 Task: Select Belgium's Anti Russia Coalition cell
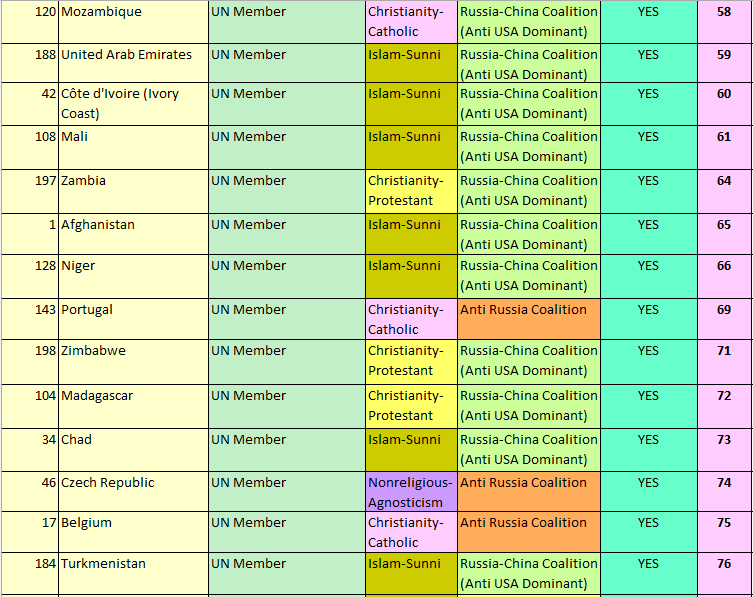(529, 532)
